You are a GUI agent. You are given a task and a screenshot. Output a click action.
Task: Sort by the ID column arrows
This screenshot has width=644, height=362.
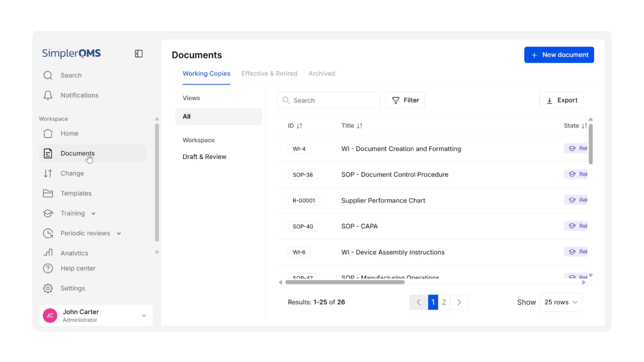point(299,126)
